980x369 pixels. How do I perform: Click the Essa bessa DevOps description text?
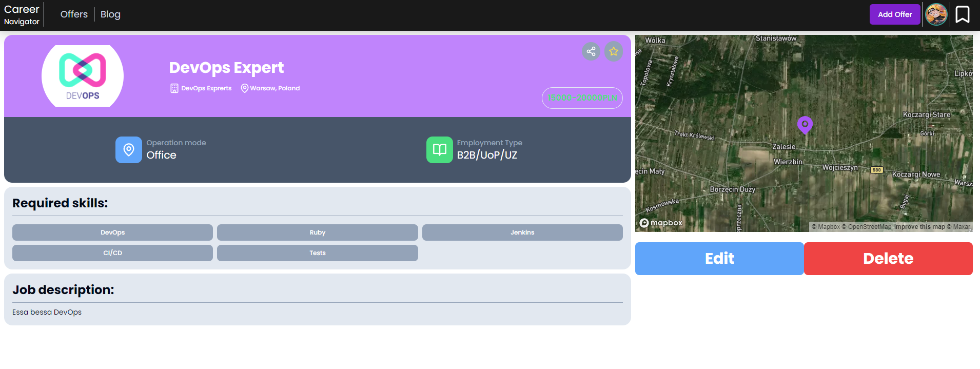(x=47, y=312)
